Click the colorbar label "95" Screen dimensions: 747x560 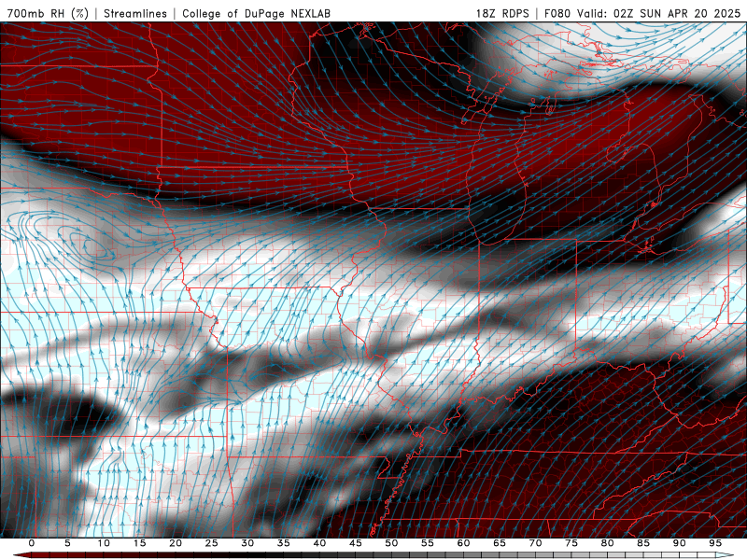(x=715, y=543)
